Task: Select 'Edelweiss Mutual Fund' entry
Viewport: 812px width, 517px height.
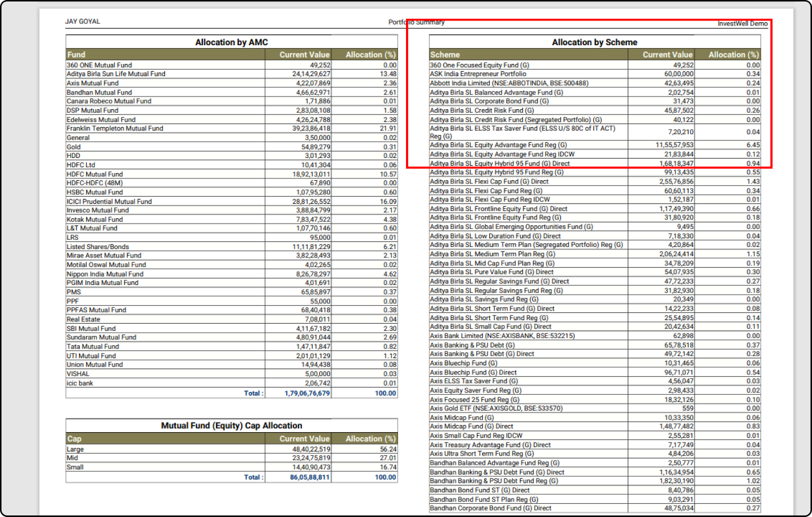Action: tap(231, 120)
